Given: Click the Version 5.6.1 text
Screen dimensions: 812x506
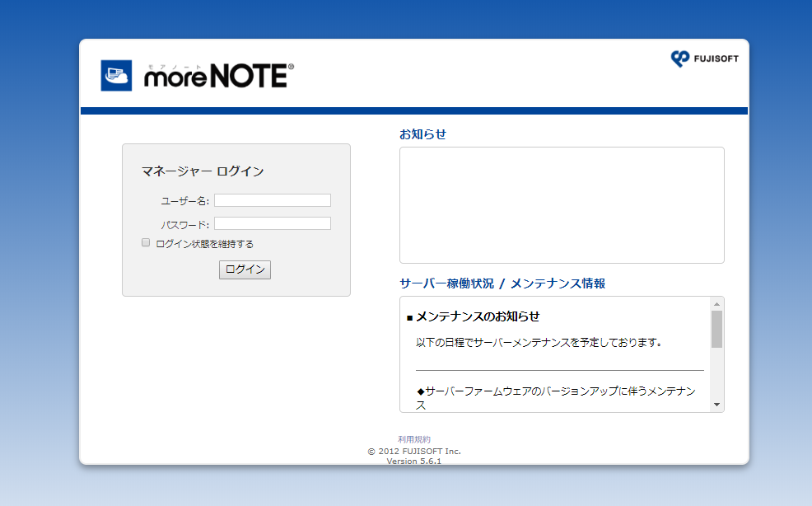Looking at the screenshot, I should (413, 461).
